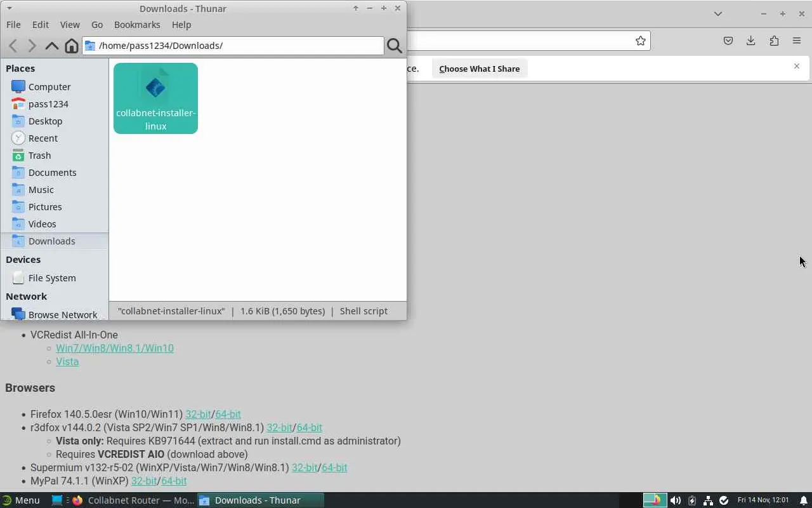
Task: Click the "Shell script" status bar text
Action: click(x=363, y=311)
